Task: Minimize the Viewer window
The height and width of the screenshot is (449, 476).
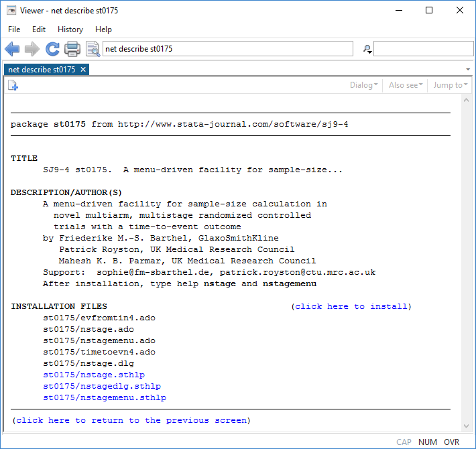Action: [399, 10]
